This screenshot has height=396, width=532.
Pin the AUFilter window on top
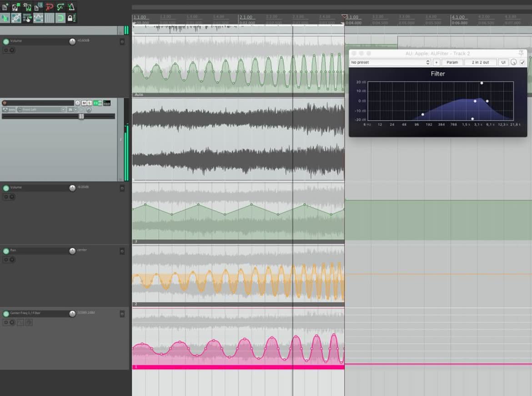click(521, 53)
